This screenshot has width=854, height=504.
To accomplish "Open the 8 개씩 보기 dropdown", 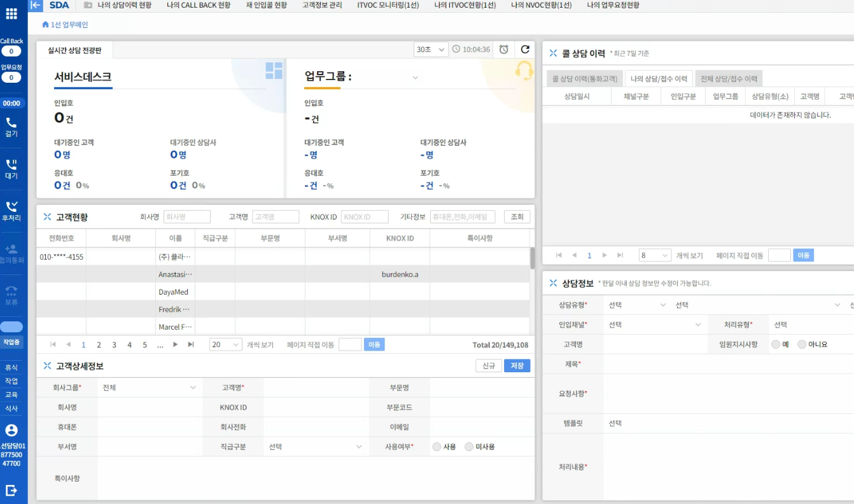I will (x=655, y=255).
